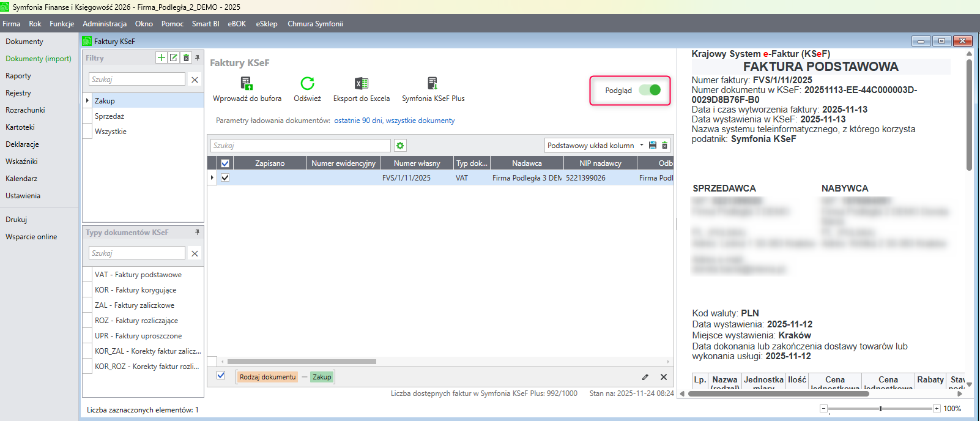Add a new filter with the green plus
The height and width of the screenshot is (421, 980).
point(161,58)
